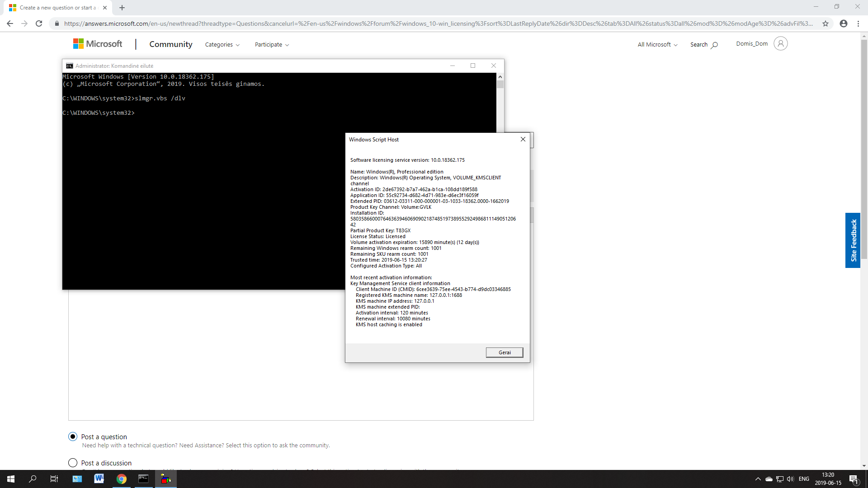Open the Site Feedback side tab
The image size is (868, 488).
click(853, 240)
